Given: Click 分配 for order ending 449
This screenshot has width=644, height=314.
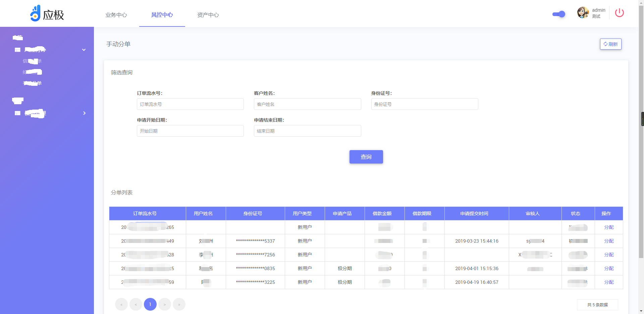Looking at the screenshot, I should click(x=609, y=241).
